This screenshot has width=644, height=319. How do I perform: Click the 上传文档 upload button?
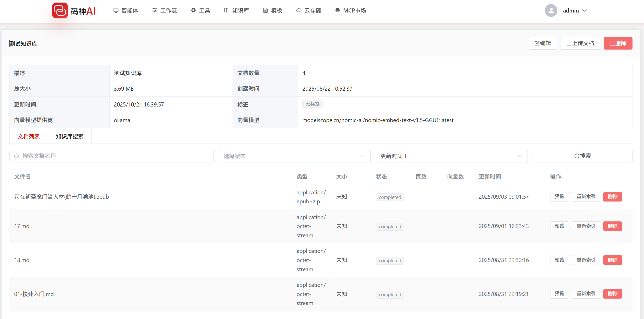point(580,43)
